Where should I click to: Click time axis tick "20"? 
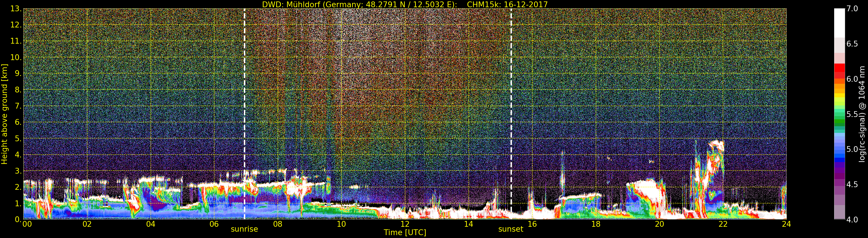(x=659, y=224)
